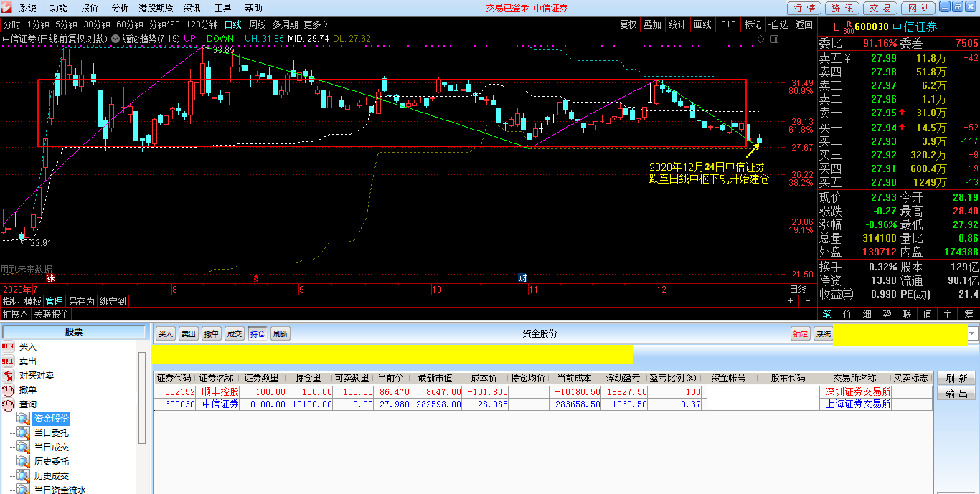Click the 行情 button at top right

coord(804,8)
